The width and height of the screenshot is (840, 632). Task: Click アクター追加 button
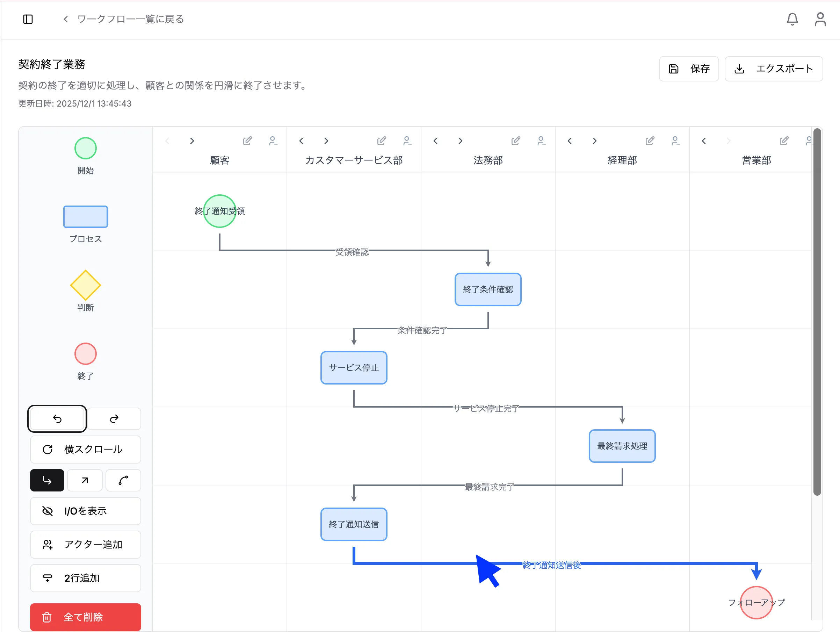86,544
